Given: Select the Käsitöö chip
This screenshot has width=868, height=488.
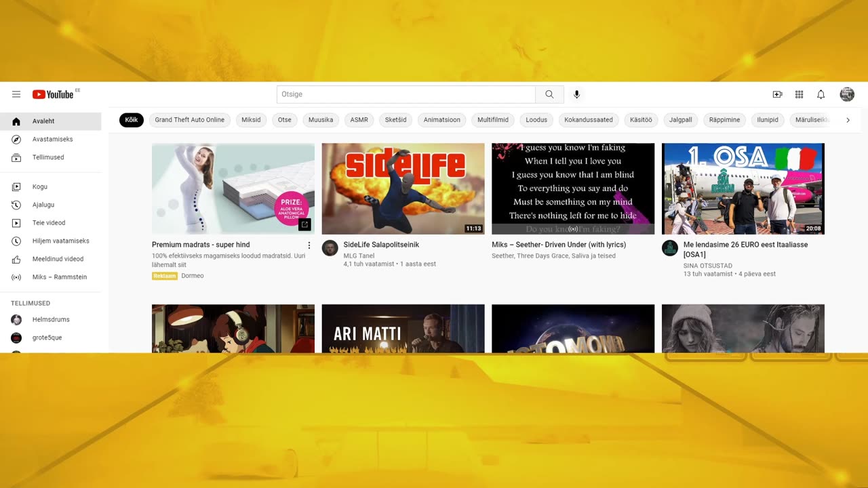Looking at the screenshot, I should pyautogui.click(x=641, y=120).
